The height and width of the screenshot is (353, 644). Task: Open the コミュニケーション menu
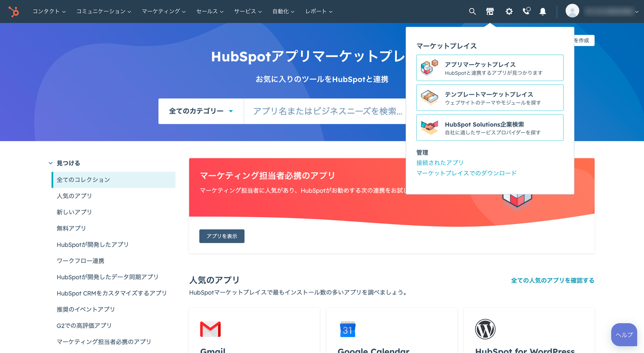pos(104,11)
